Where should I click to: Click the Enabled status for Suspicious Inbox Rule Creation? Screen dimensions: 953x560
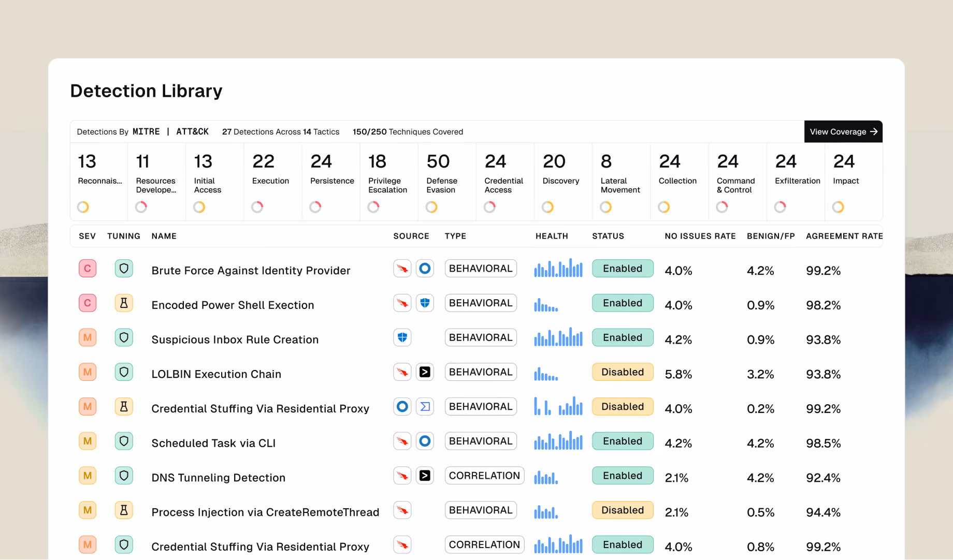[x=623, y=337]
